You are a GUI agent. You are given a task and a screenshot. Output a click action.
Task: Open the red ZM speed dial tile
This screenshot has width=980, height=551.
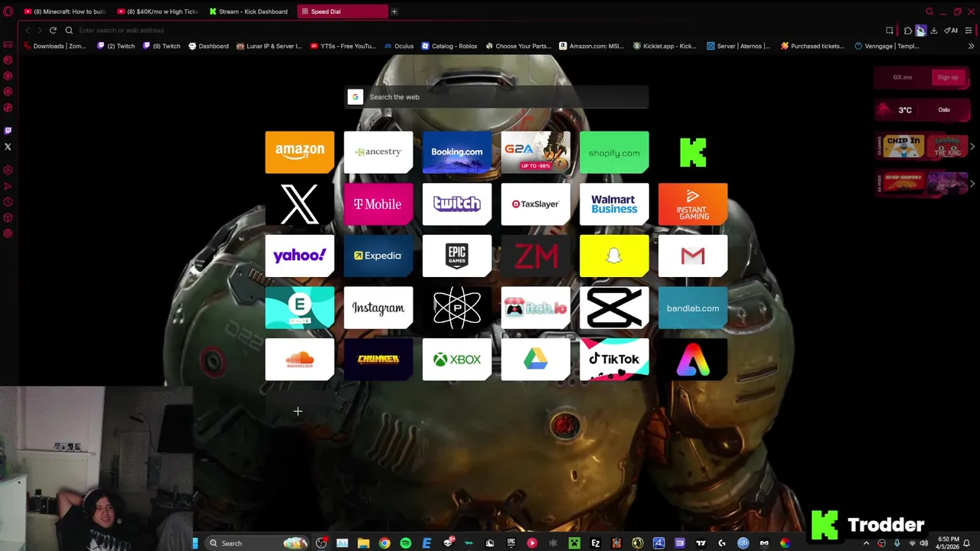pyautogui.click(x=535, y=256)
